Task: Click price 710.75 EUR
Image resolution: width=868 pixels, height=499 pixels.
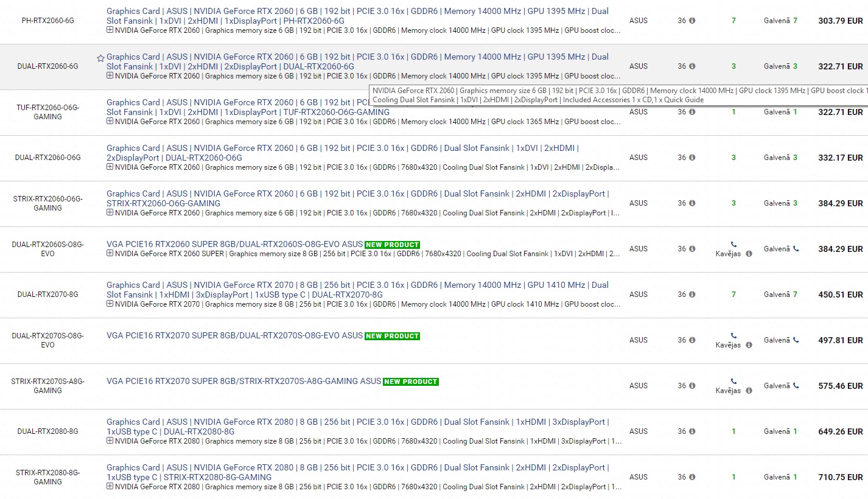Action: (841, 477)
